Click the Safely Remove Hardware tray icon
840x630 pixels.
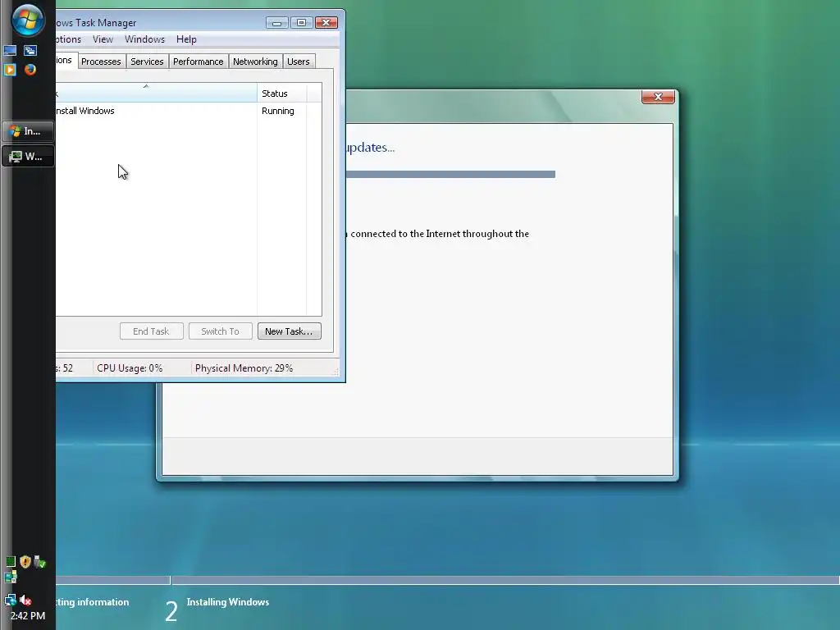pyautogui.click(x=39, y=562)
